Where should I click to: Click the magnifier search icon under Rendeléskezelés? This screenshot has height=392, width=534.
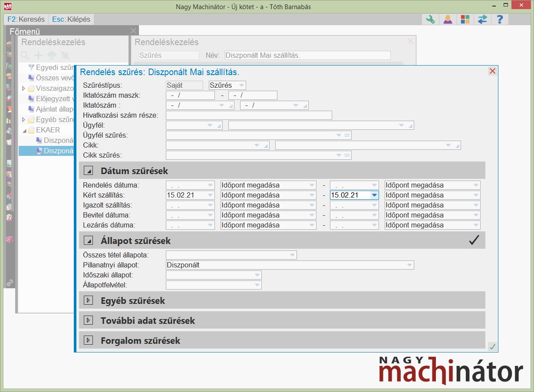[x=25, y=55]
